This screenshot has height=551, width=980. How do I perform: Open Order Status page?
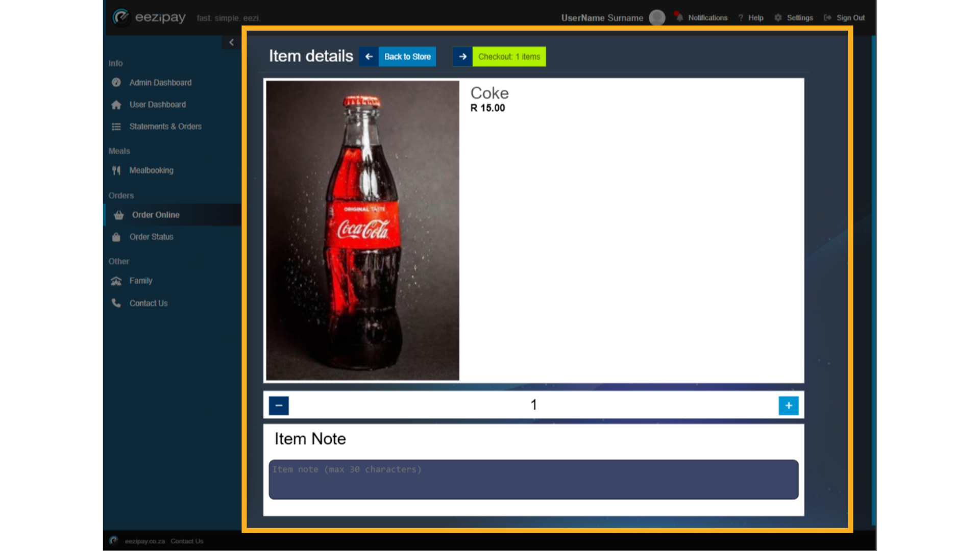[x=151, y=237]
